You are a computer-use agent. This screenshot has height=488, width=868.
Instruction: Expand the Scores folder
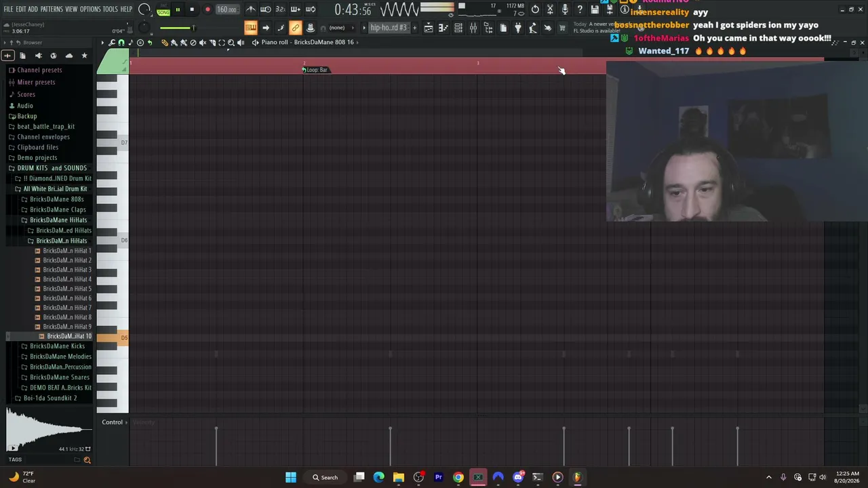[26, 94]
